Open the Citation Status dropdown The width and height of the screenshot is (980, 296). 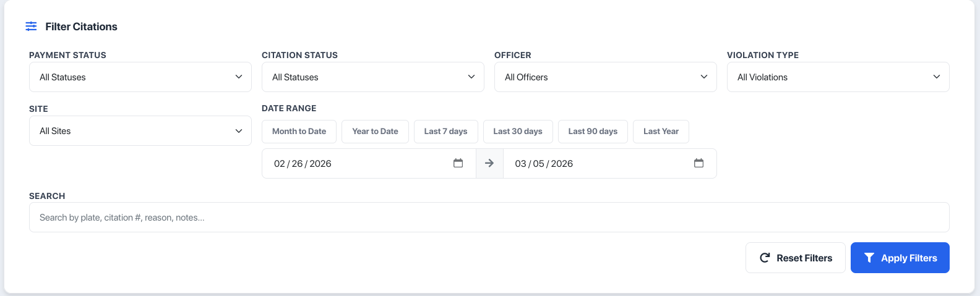372,77
